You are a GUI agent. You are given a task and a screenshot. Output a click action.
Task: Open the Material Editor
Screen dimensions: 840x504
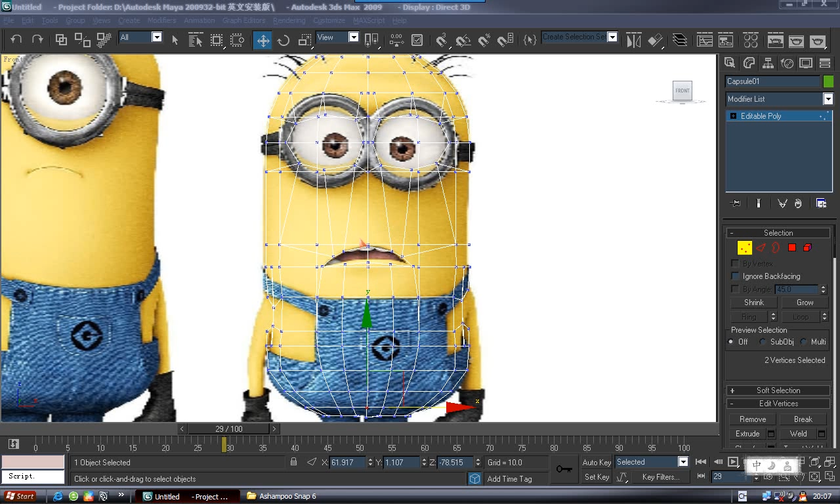(x=751, y=40)
